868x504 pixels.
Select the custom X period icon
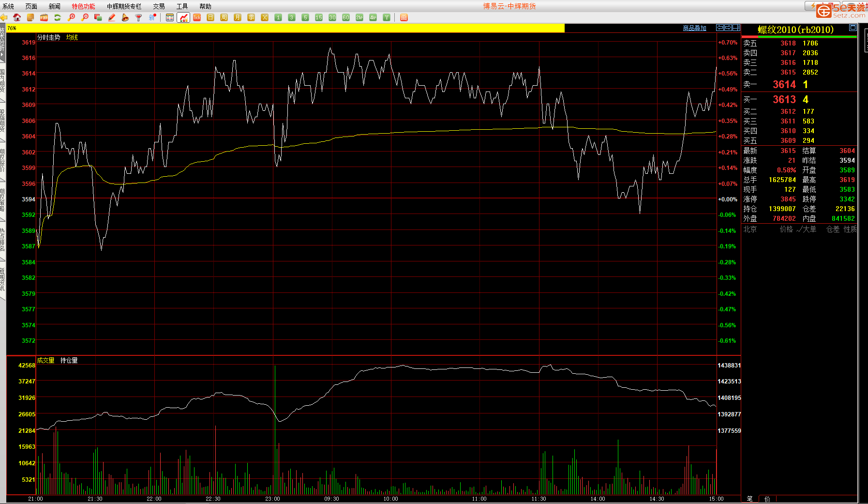click(x=265, y=17)
